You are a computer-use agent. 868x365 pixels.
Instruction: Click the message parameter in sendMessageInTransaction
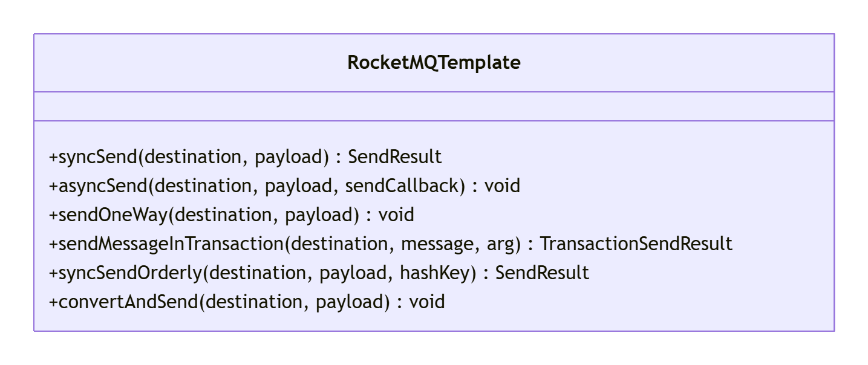pos(439,244)
